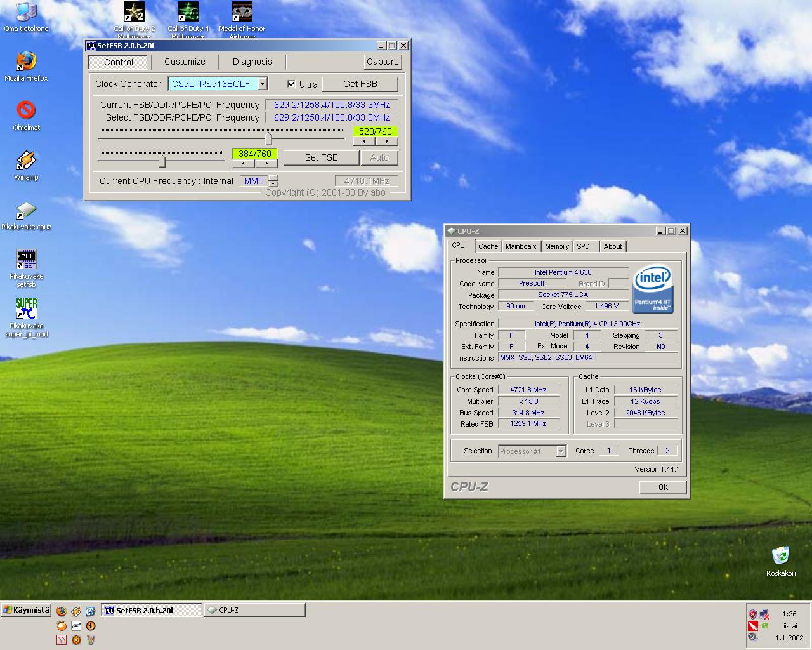
Task: Toggle the Ultra checkbox in SetFSB
Action: pyautogui.click(x=291, y=84)
